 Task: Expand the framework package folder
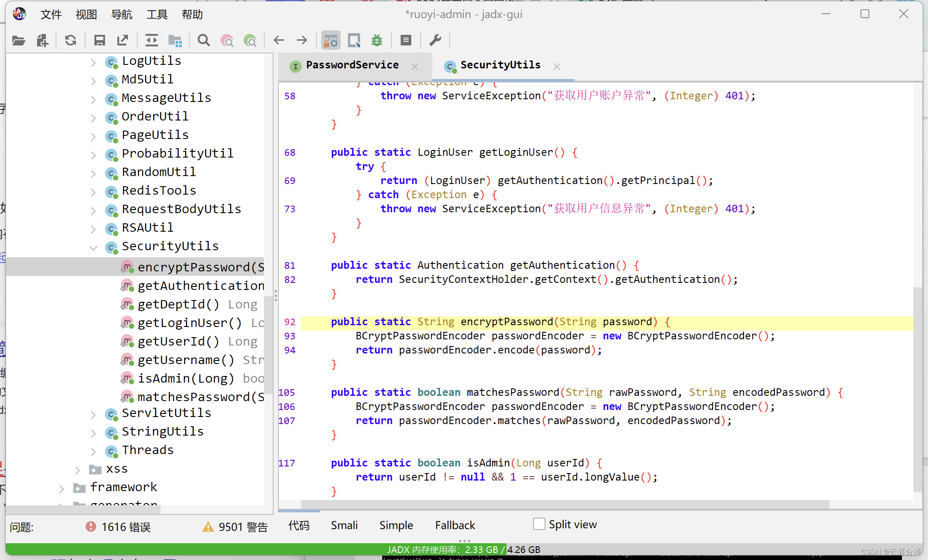pyautogui.click(x=61, y=488)
